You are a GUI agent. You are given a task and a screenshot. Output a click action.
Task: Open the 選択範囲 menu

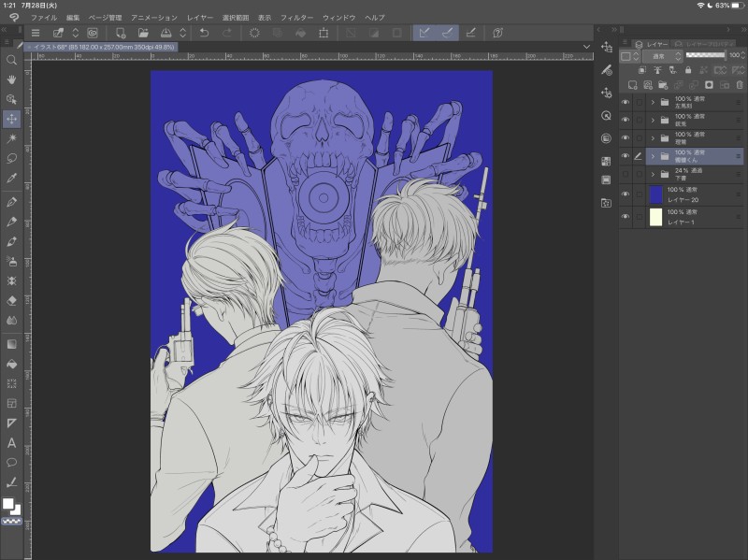[236, 18]
